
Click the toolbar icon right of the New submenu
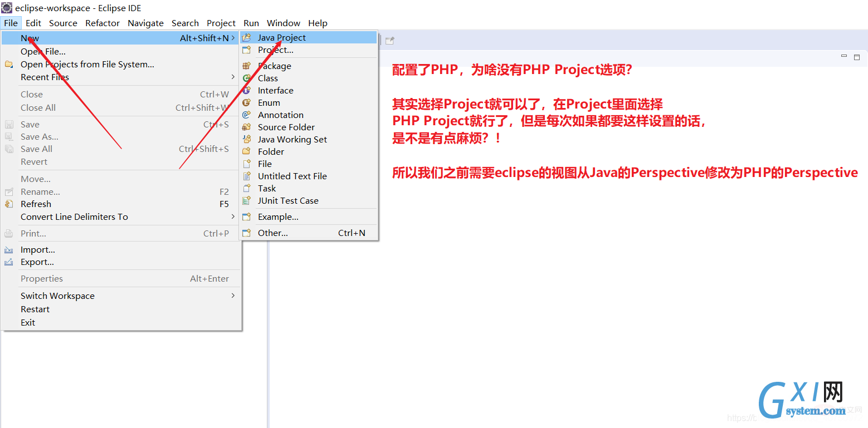coord(390,40)
